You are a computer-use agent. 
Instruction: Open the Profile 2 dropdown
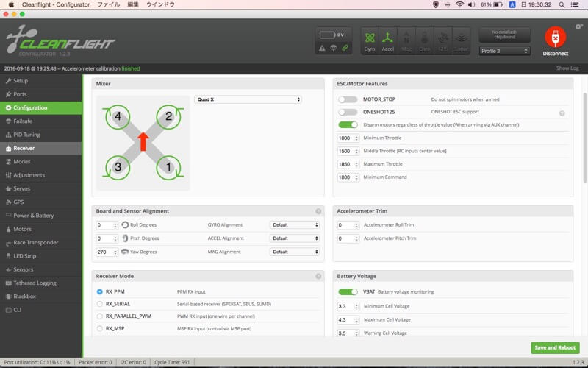(504, 51)
